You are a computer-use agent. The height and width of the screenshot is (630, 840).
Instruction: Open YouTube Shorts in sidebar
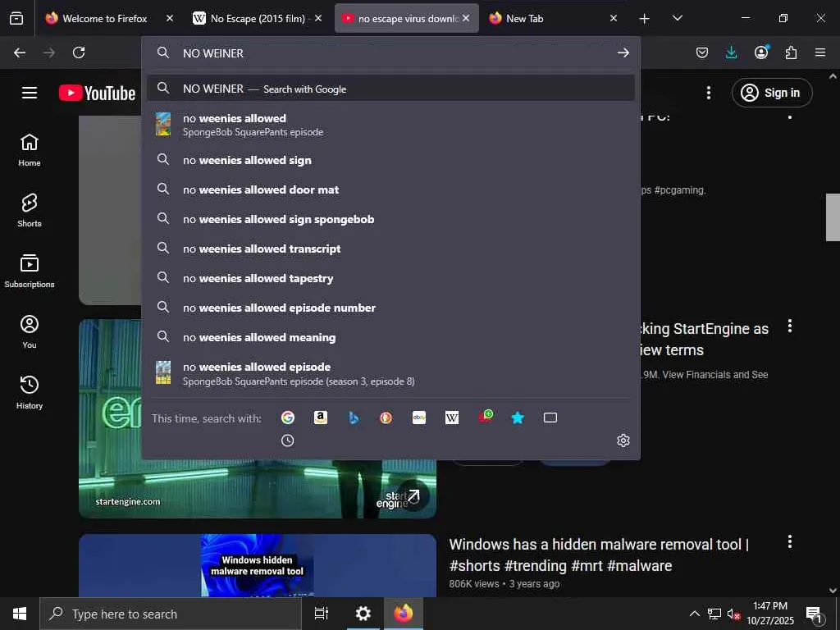30,211
